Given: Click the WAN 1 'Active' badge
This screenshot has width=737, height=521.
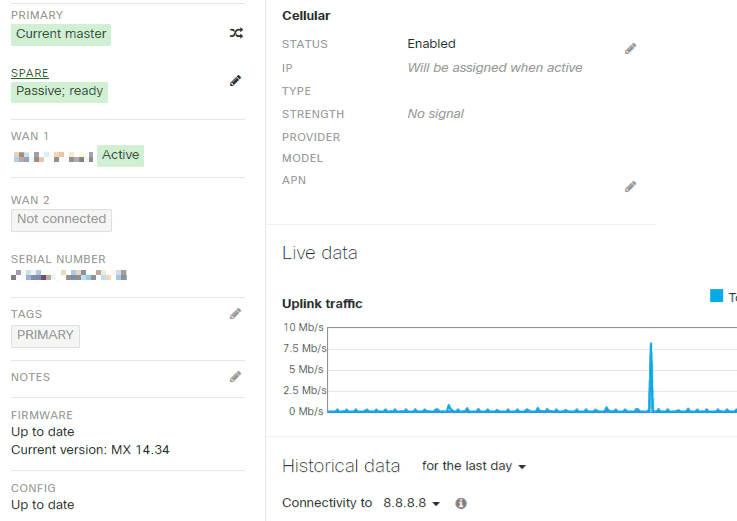Looking at the screenshot, I should click(120, 155).
